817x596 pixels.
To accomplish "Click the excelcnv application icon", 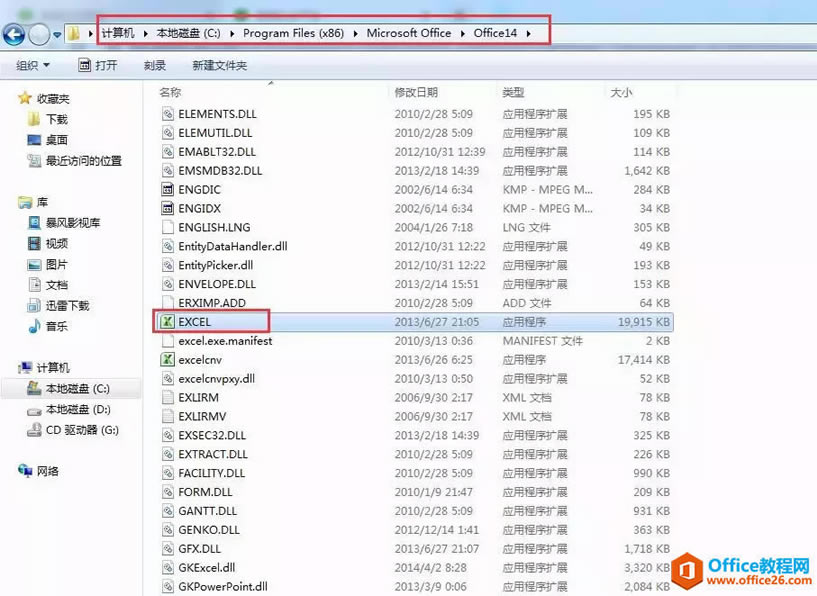I will click(168, 360).
